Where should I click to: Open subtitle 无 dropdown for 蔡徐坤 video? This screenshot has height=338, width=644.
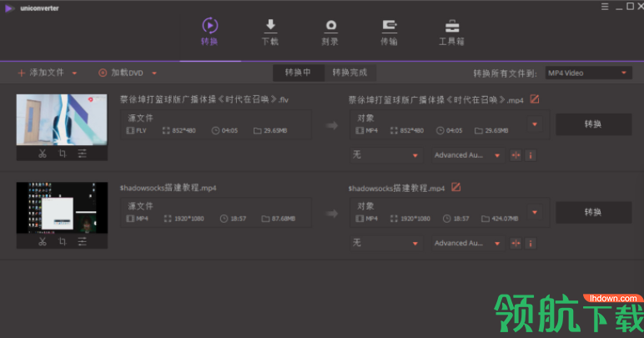pyautogui.click(x=385, y=155)
